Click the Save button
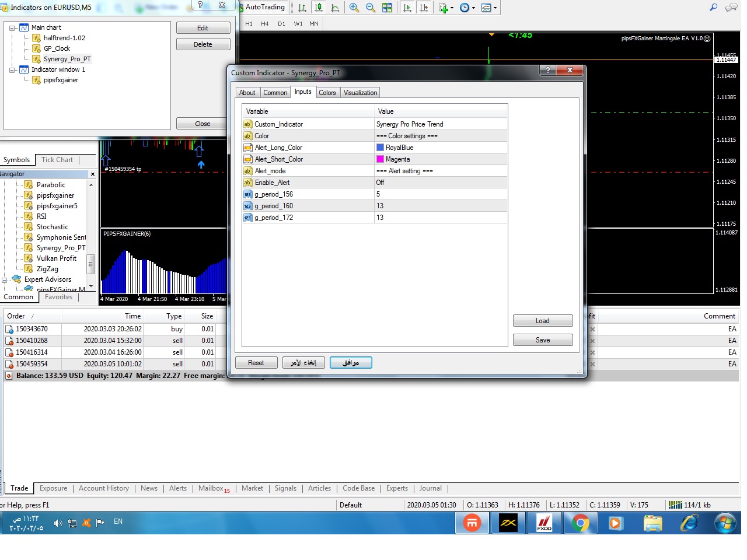The image size is (747, 560). [543, 340]
